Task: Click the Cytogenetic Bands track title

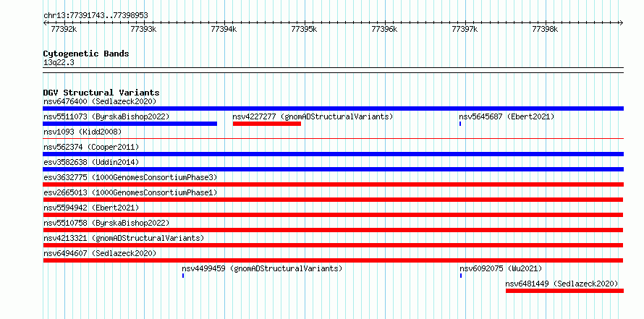Action: click(86, 54)
